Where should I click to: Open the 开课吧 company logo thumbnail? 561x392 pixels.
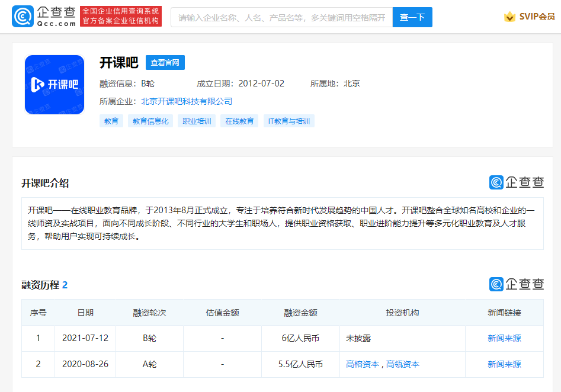pos(55,85)
